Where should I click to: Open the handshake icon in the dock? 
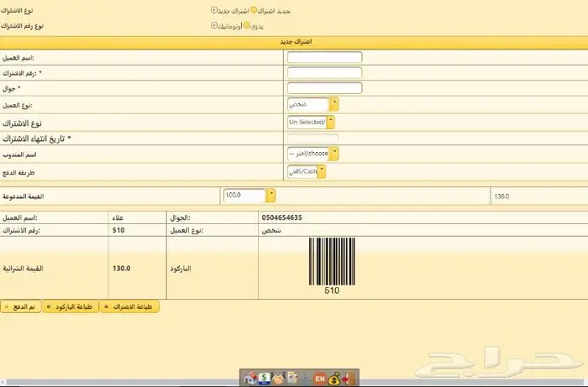coord(277,379)
